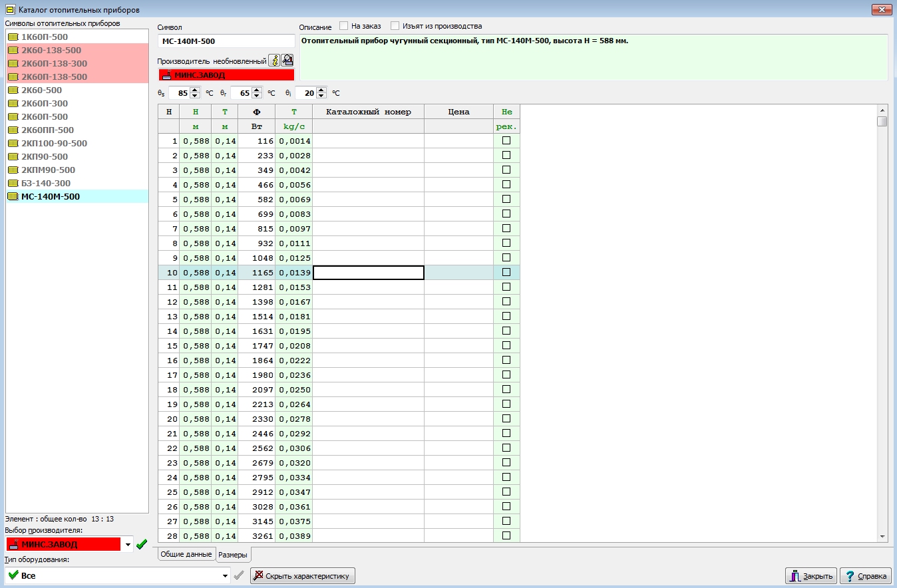
Task: Enable the 'На заказ' checkbox
Action: (344, 26)
